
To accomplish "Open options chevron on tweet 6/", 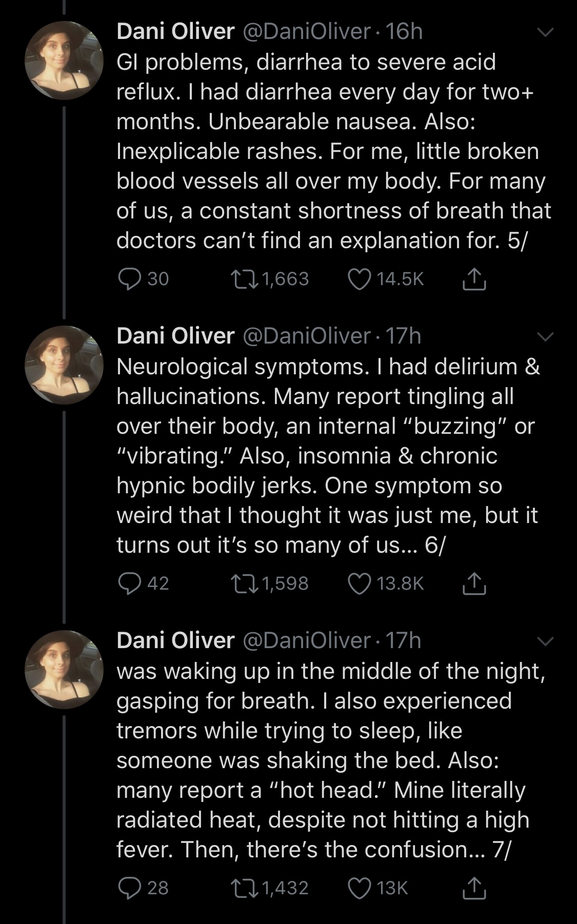I will pyautogui.click(x=545, y=337).
